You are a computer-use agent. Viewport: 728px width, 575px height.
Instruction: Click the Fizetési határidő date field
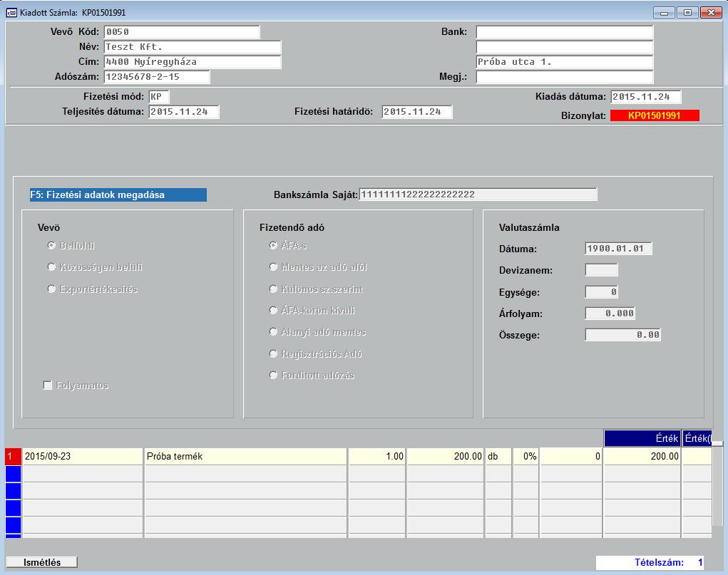pos(417,112)
